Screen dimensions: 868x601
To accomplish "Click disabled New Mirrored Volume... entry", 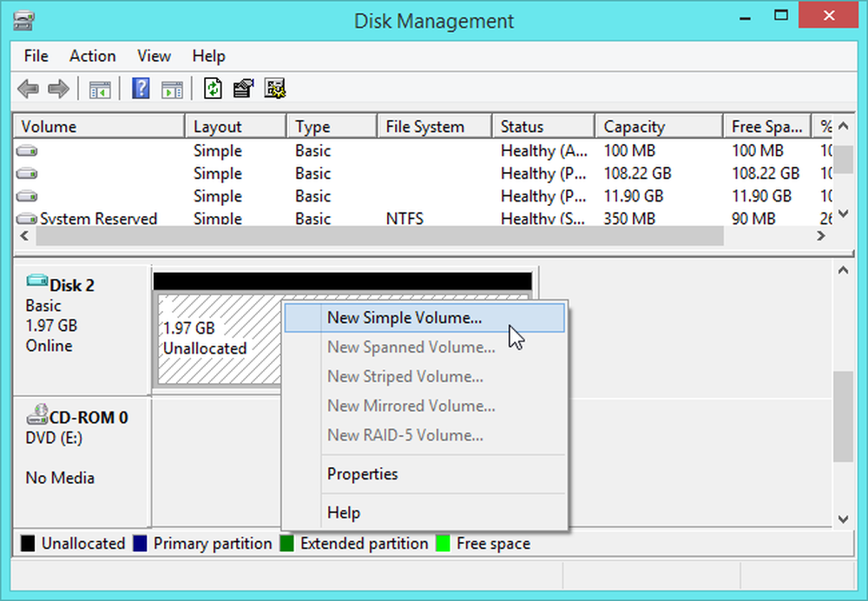I will point(424,406).
